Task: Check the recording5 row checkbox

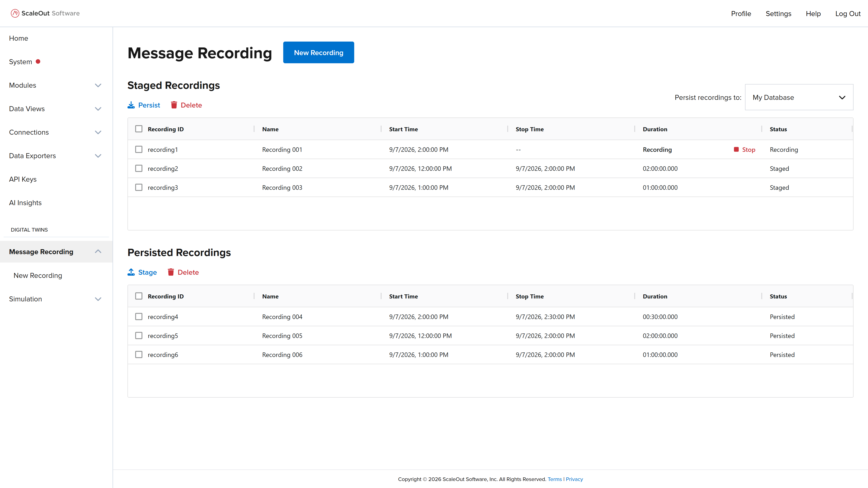Action: pyautogui.click(x=139, y=335)
